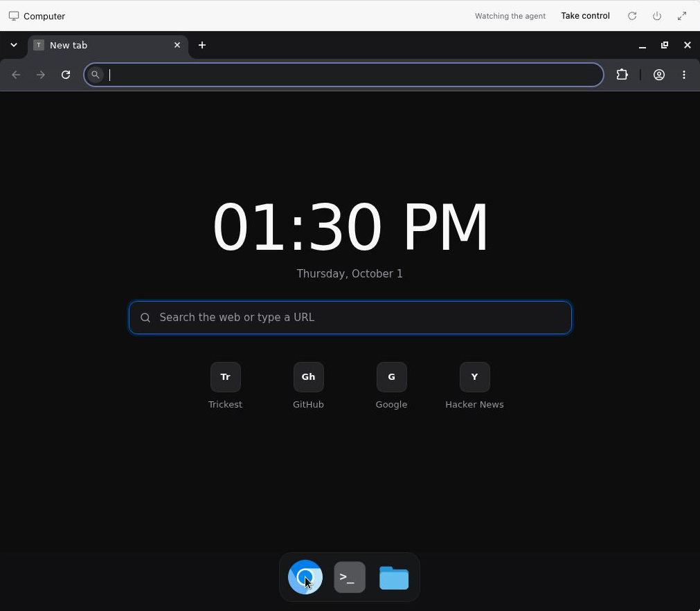Open the Trickest shortcut tile

(226, 376)
